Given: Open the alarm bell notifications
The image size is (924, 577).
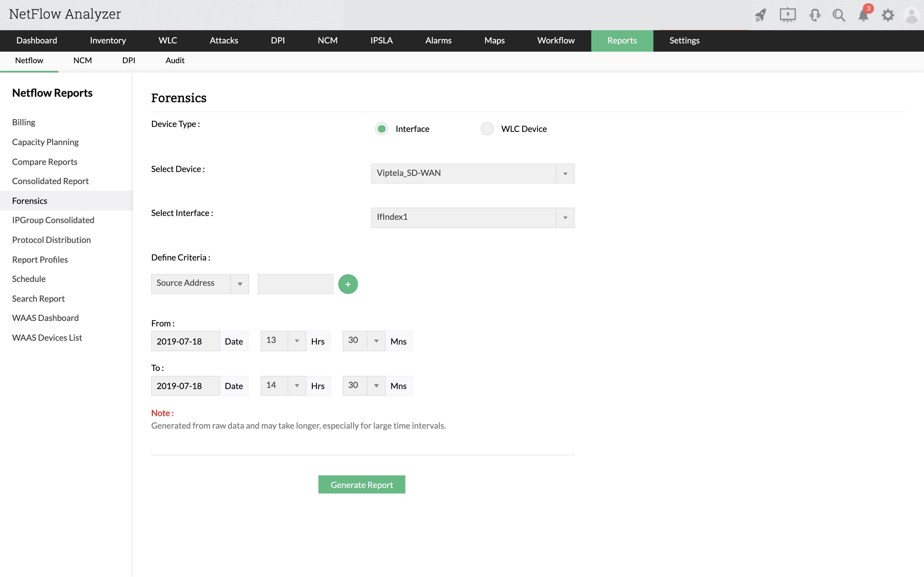Looking at the screenshot, I should pos(863,15).
